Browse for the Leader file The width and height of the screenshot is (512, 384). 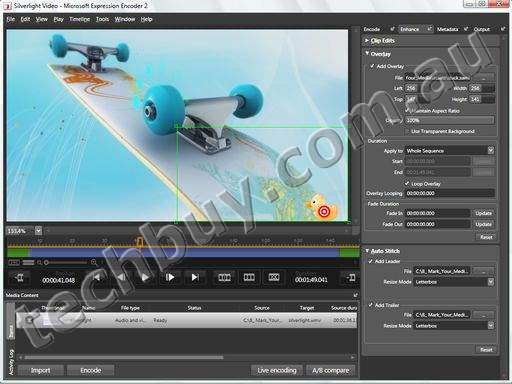tap(484, 271)
